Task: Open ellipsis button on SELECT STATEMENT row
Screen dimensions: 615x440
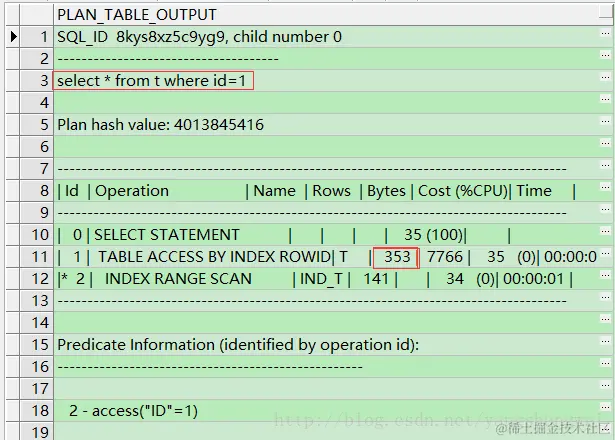Action: pyautogui.click(x=605, y=231)
